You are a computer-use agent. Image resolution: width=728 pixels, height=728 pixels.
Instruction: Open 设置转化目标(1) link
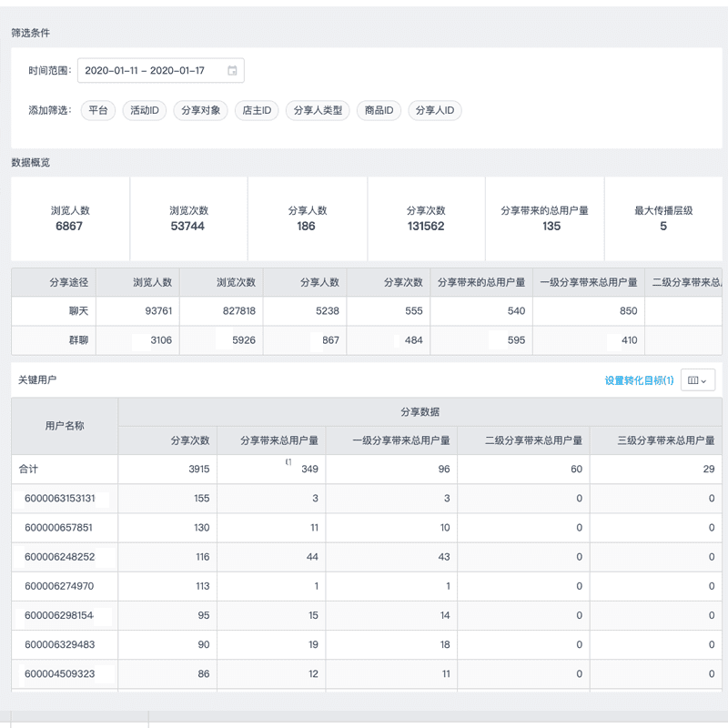tap(639, 380)
